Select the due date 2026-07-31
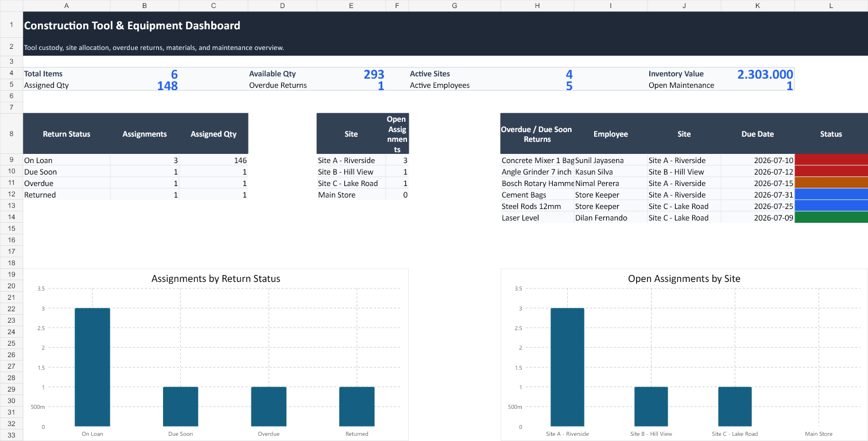The image size is (868, 441). (758, 195)
